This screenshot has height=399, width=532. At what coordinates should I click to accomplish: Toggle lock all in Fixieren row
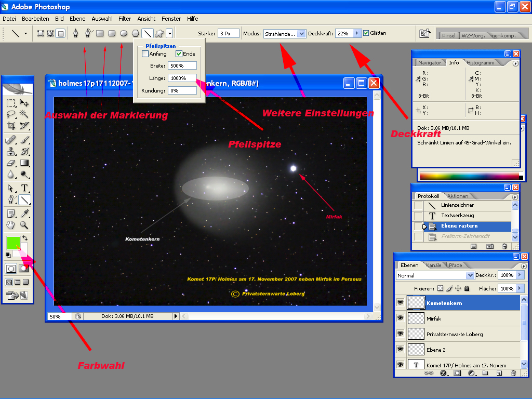click(x=467, y=288)
